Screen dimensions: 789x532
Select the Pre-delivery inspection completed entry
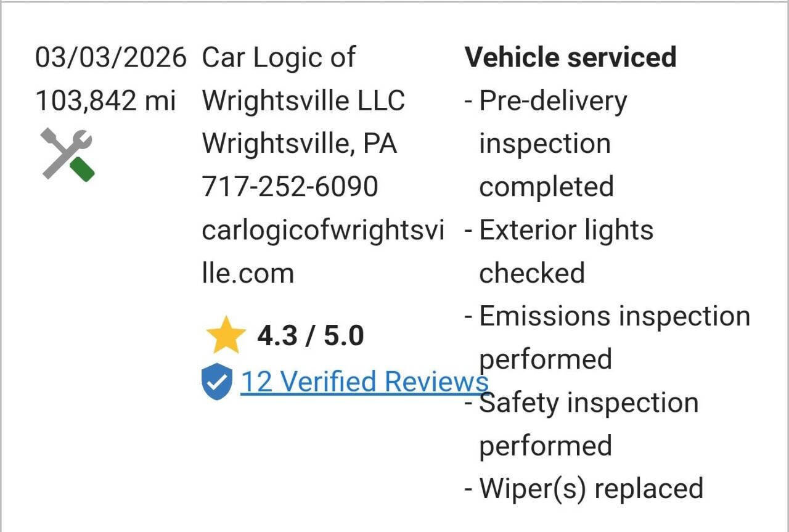point(552,144)
